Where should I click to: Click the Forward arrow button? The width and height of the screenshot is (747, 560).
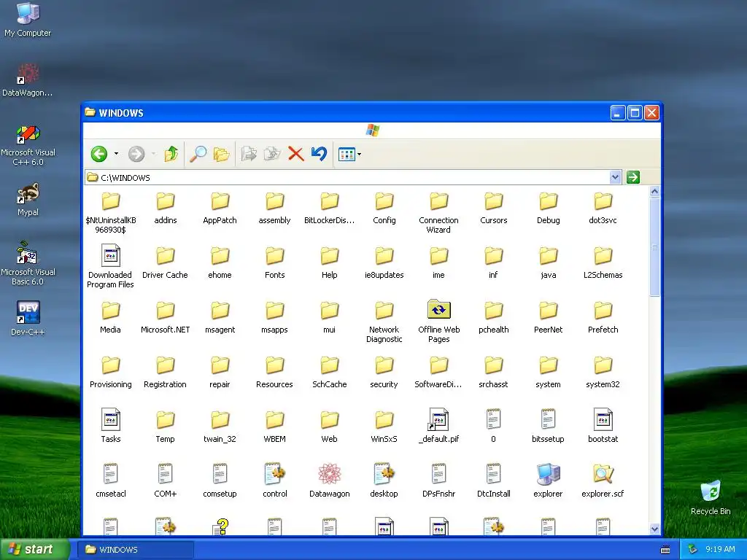tap(136, 154)
